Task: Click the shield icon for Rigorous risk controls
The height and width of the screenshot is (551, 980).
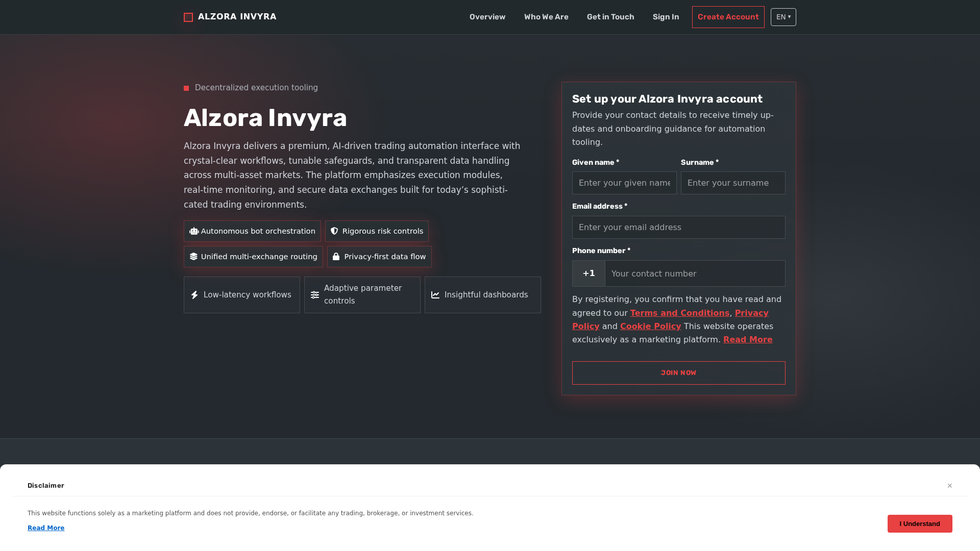Action: pyautogui.click(x=334, y=231)
